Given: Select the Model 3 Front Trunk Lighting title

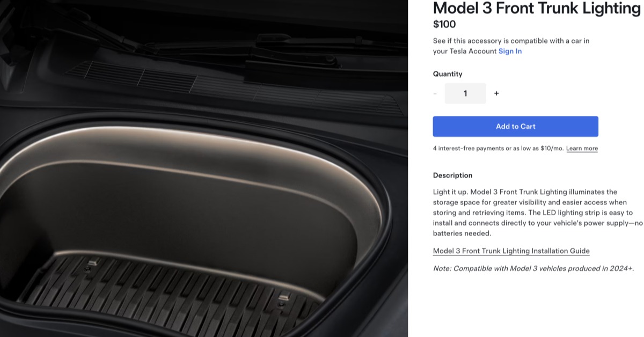Looking at the screenshot, I should [537, 9].
